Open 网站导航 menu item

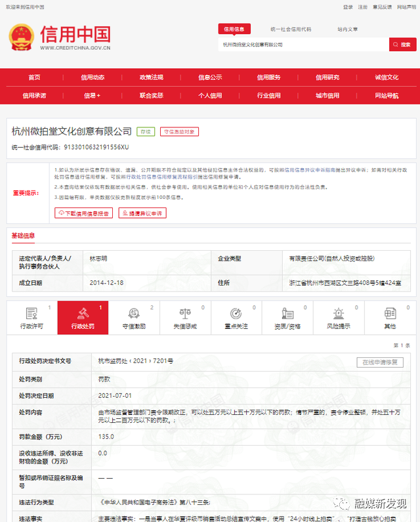[x=387, y=96]
